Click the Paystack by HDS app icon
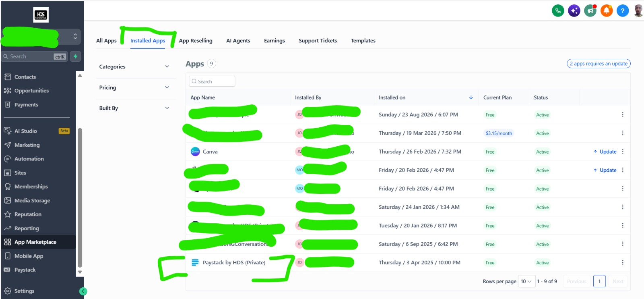 pyautogui.click(x=195, y=263)
